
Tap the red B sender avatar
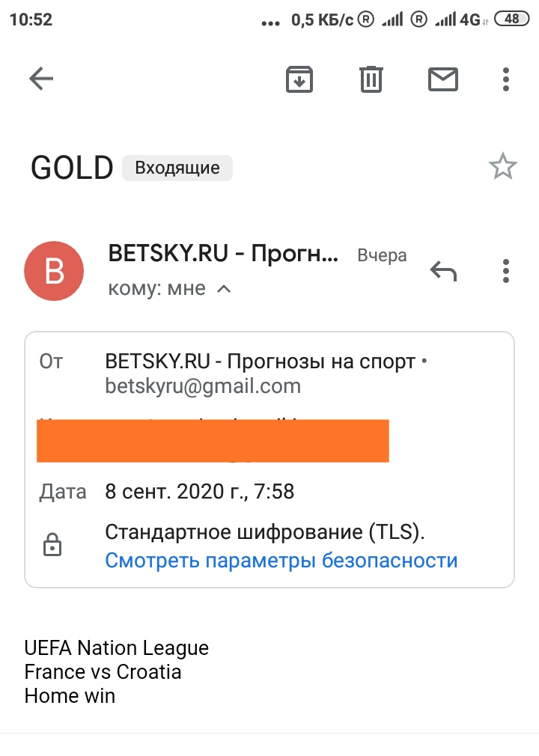tap(54, 271)
